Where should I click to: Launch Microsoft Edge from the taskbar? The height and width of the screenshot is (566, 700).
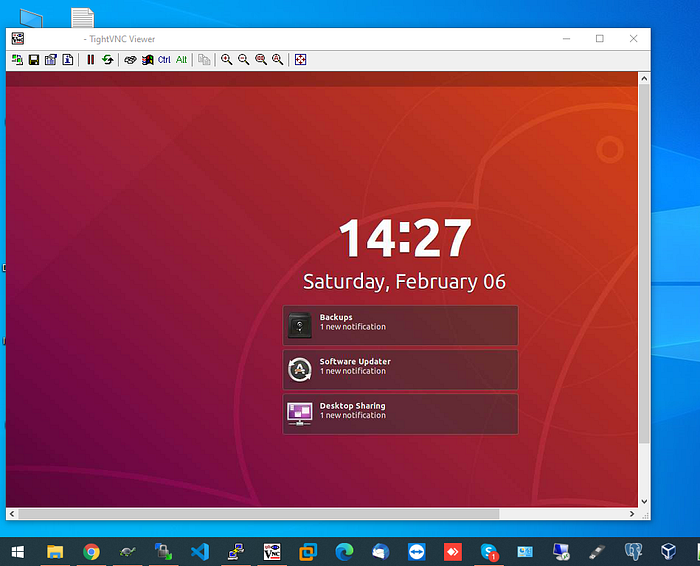[344, 552]
